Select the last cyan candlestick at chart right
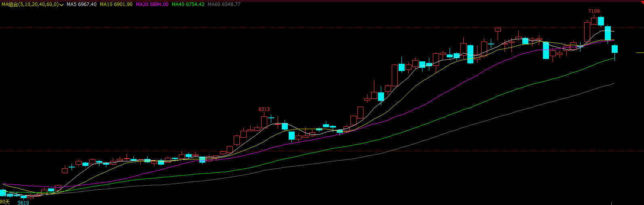This screenshot has width=644, height=205. tap(614, 50)
